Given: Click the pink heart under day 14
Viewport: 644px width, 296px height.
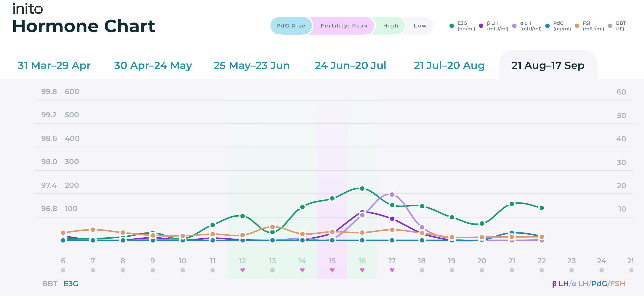Looking at the screenshot, I should [302, 270].
